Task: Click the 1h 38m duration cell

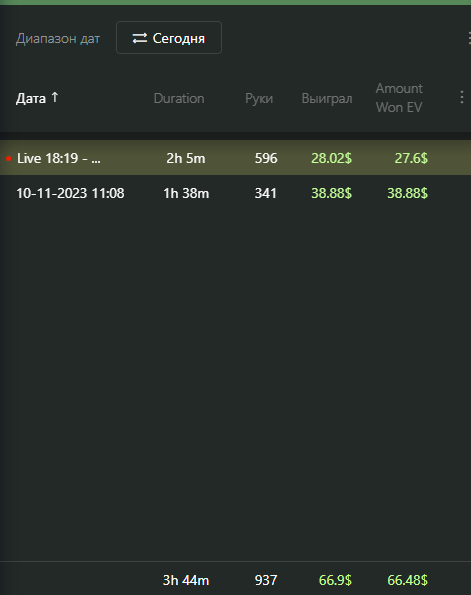Action: click(186, 193)
